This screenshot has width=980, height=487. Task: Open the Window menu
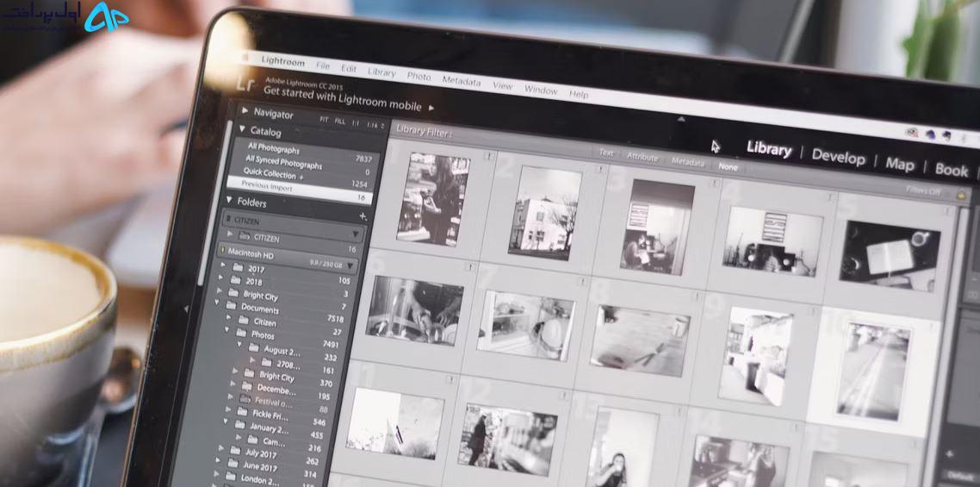541,91
